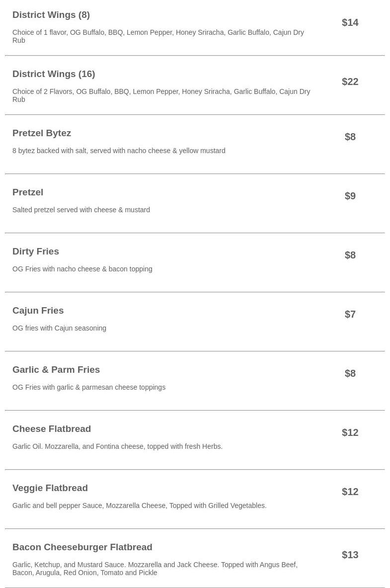Open the Pretzel menu item title
The height and width of the screenshot is (588, 390).
click(28, 192)
